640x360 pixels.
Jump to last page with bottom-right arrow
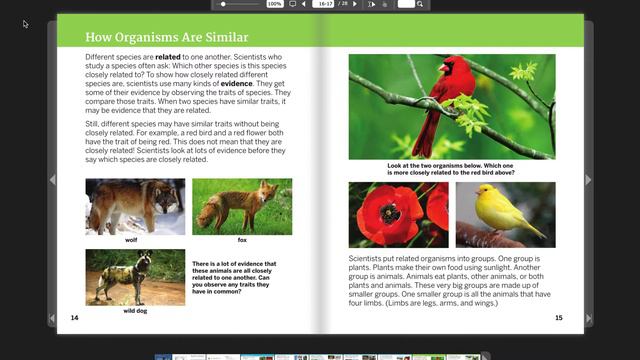tap(589, 318)
